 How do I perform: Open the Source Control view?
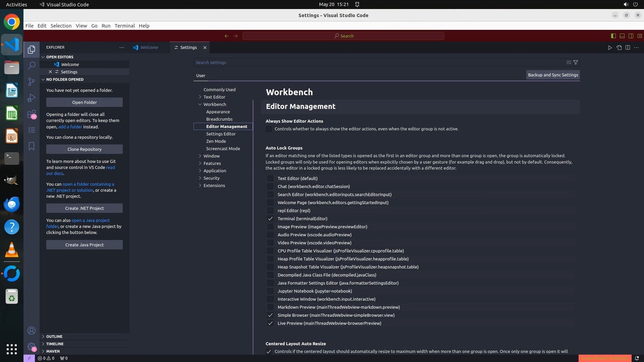tap(32, 82)
